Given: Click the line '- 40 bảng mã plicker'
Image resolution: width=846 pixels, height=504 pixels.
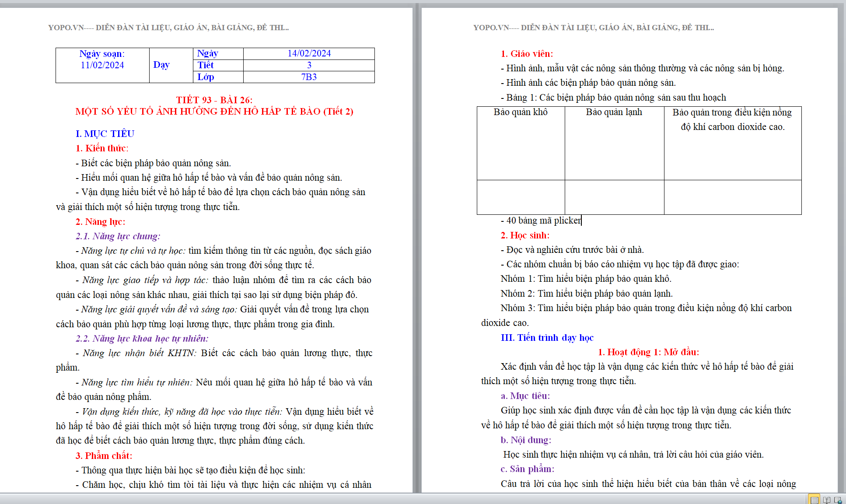Looking at the screenshot, I should tap(541, 220).
